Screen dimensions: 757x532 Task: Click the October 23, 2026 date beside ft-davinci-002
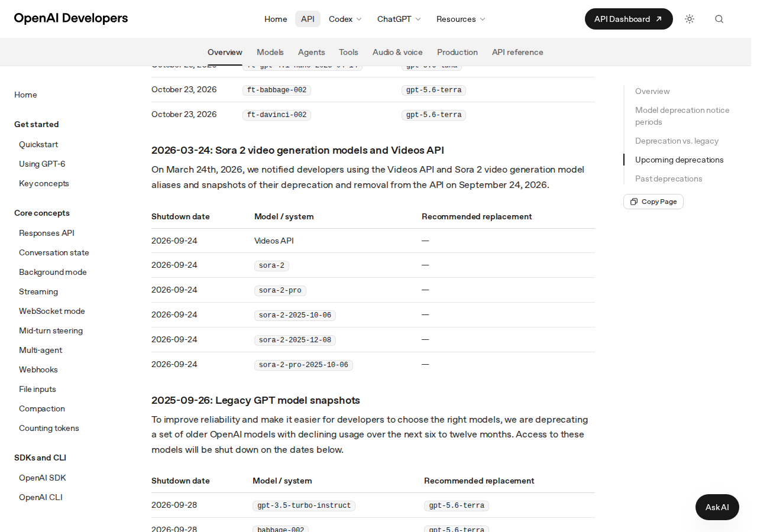(x=184, y=114)
